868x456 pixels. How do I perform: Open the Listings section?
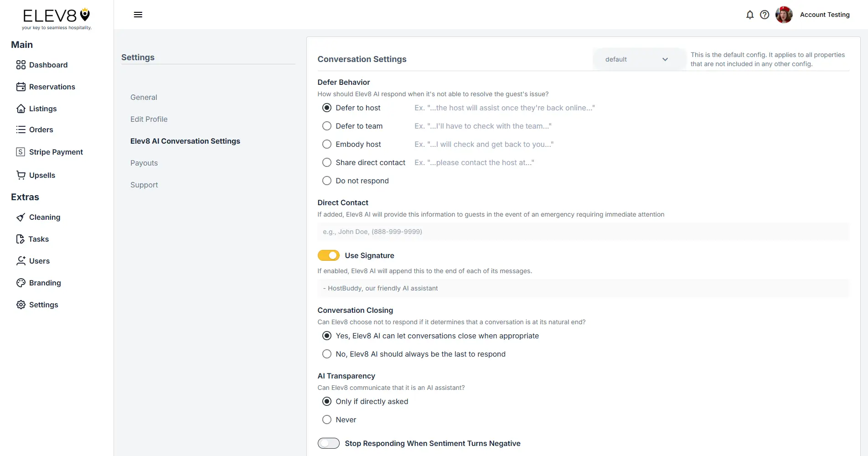tap(43, 109)
